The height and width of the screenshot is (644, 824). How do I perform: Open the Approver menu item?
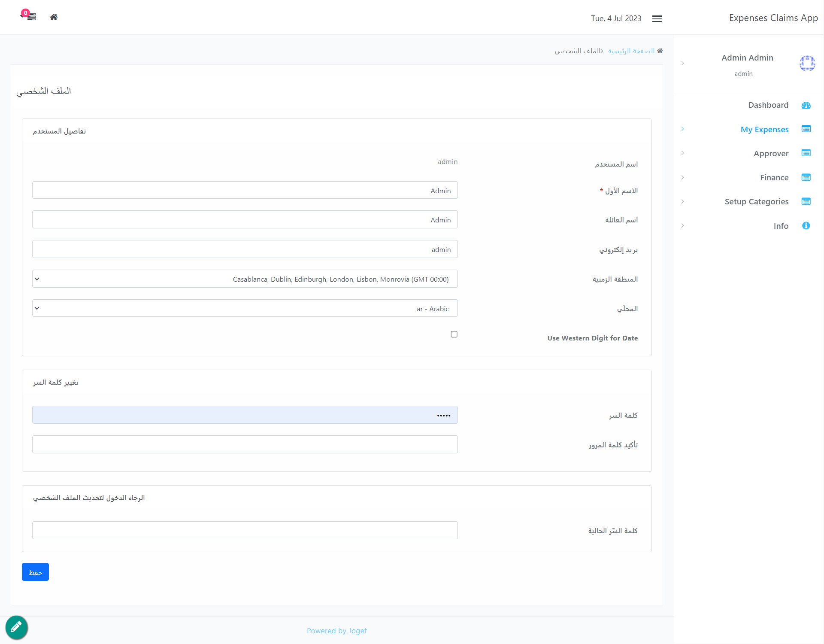tap(771, 153)
